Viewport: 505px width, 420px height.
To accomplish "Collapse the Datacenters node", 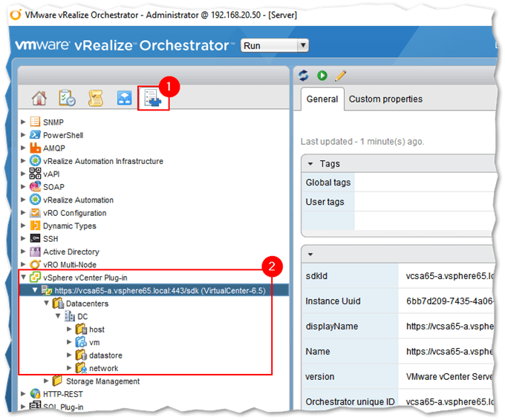I will pyautogui.click(x=46, y=303).
